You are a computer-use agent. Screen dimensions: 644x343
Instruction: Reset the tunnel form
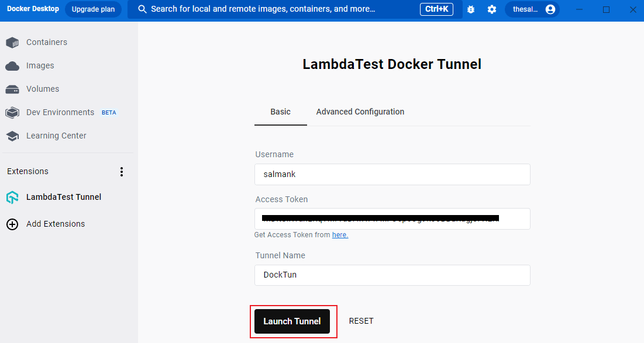tap(361, 321)
